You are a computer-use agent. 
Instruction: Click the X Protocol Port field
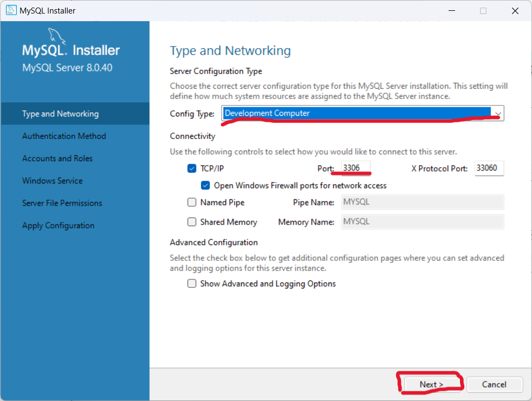[x=489, y=168]
